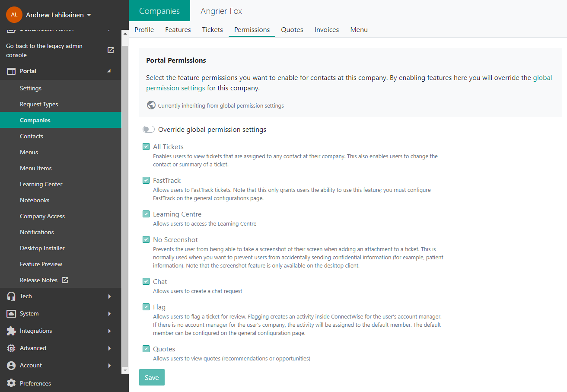The width and height of the screenshot is (567, 392).
Task: Collapse the Portal section arrow
Action: coord(109,71)
